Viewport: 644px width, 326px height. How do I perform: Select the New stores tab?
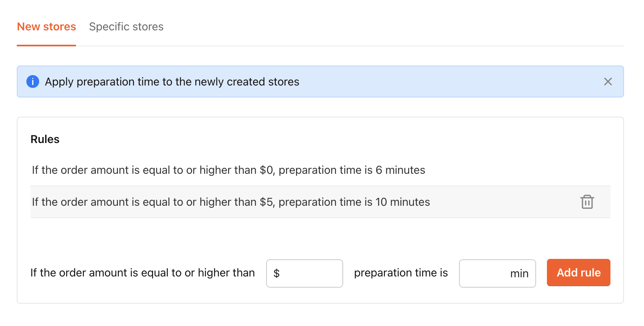[46, 27]
